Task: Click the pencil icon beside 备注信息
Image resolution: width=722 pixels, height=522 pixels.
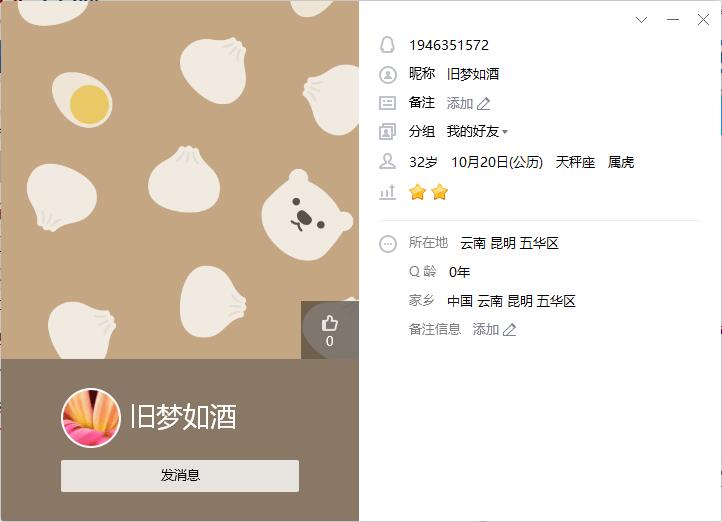Action: [509, 330]
